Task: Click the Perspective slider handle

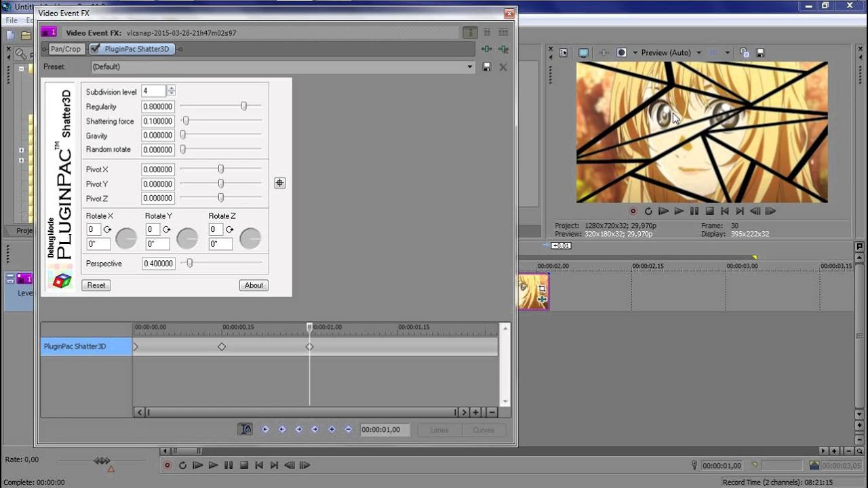Action: (190, 263)
